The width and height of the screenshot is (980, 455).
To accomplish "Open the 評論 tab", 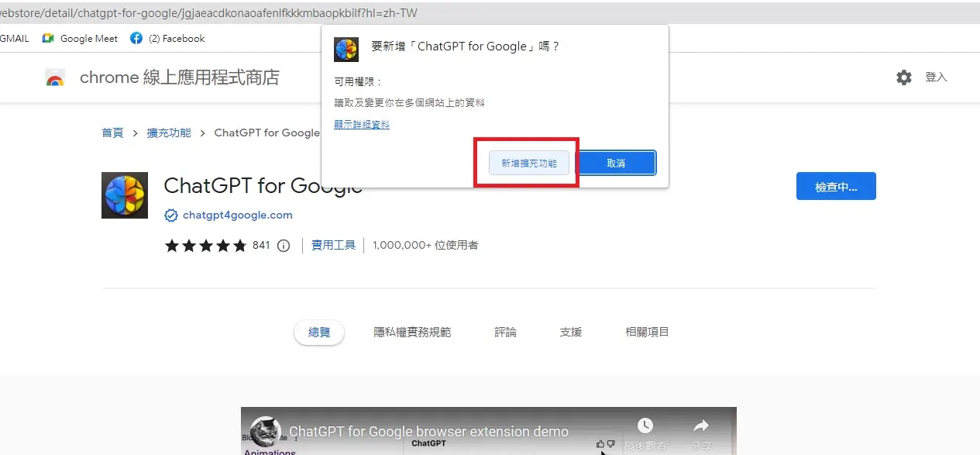I will point(505,332).
